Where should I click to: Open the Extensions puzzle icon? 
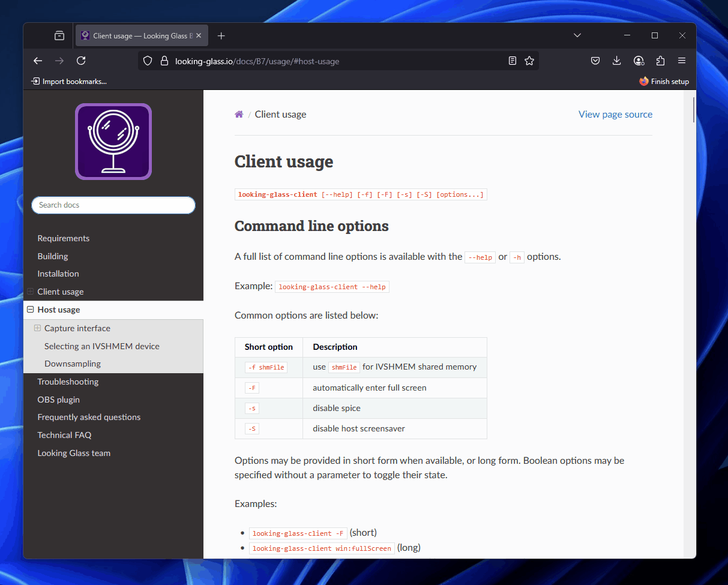[x=660, y=61]
